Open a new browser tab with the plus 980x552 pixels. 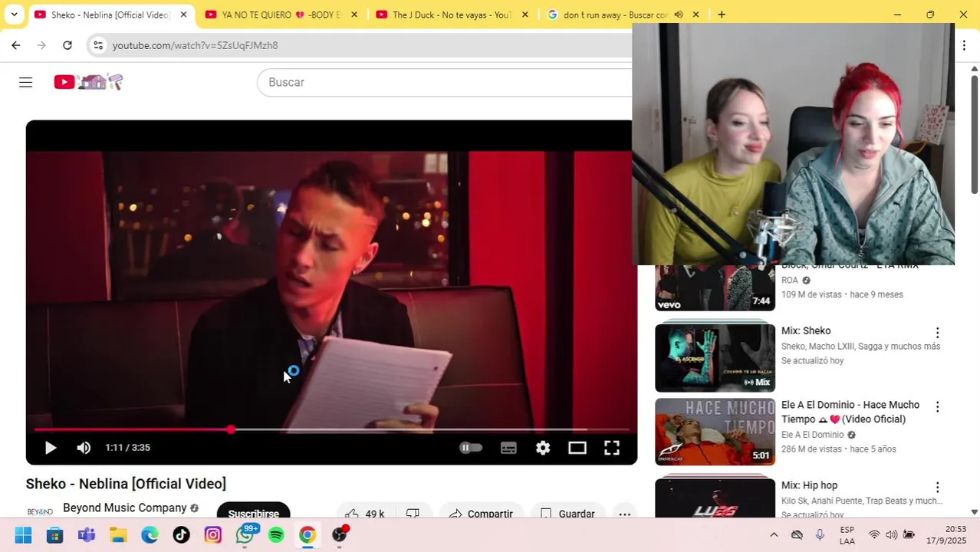(x=722, y=15)
